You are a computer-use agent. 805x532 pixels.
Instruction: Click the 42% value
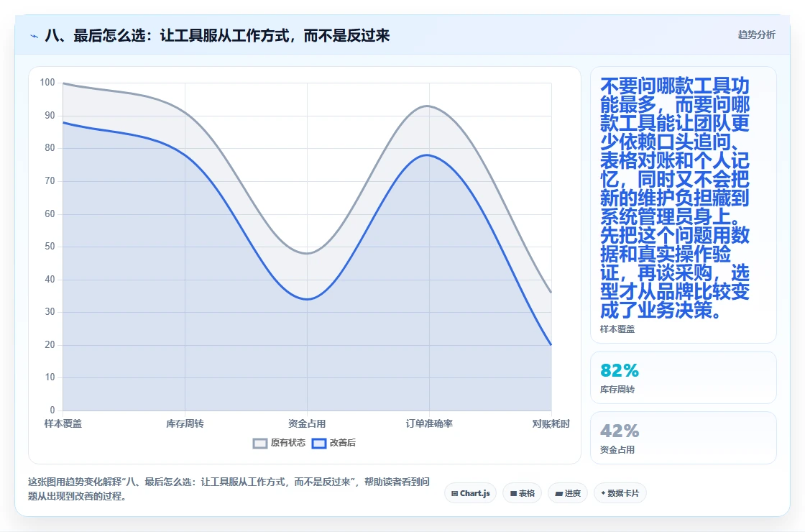620,431
